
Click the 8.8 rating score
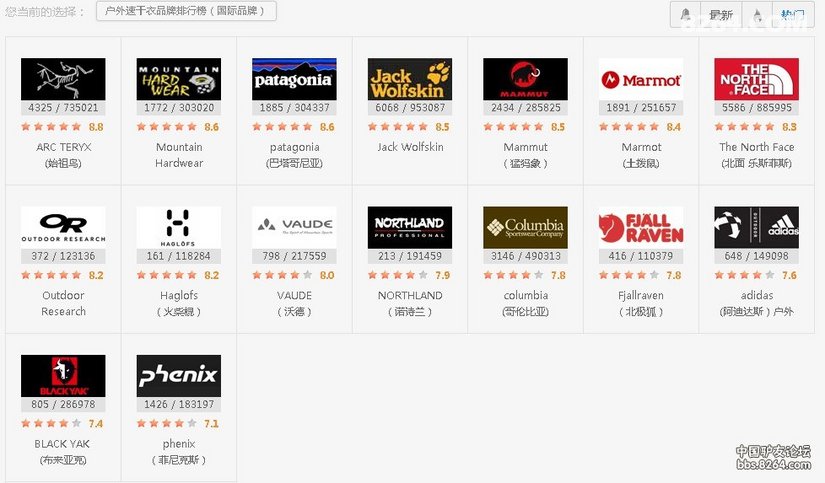point(96,127)
